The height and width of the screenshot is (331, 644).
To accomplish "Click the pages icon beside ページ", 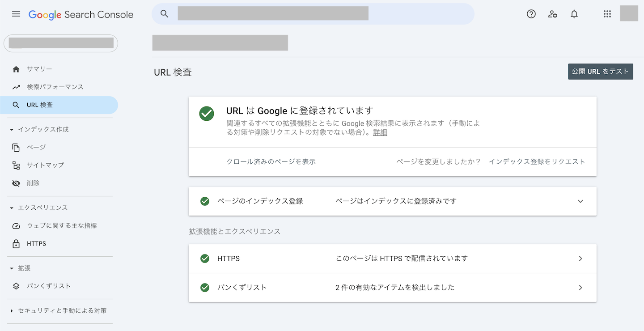I will (x=16, y=147).
